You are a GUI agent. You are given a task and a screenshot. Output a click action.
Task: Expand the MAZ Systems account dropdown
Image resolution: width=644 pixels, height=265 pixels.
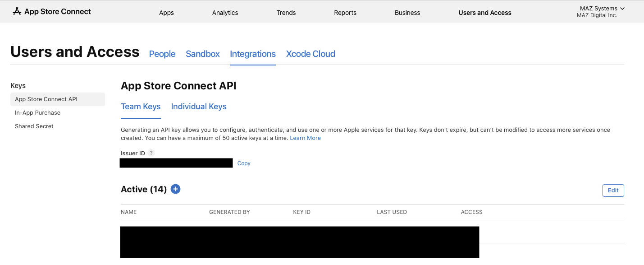click(x=602, y=9)
